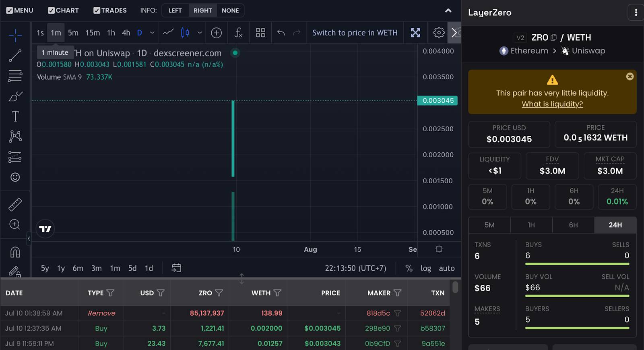Viewport: 644px width, 350px height.
Task: Click Switch to price in WETH
Action: point(355,33)
